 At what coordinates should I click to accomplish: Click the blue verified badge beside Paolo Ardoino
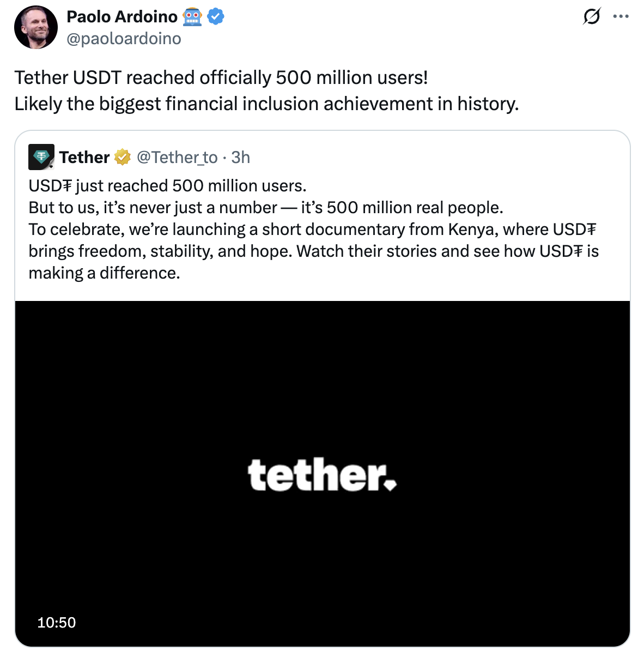[x=216, y=17]
